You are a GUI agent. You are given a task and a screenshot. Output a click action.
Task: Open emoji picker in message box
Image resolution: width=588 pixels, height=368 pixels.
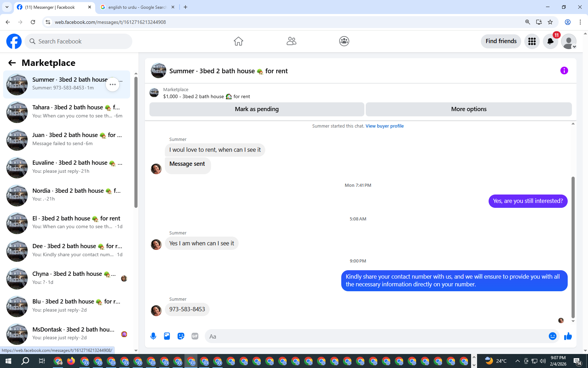pyautogui.click(x=553, y=336)
